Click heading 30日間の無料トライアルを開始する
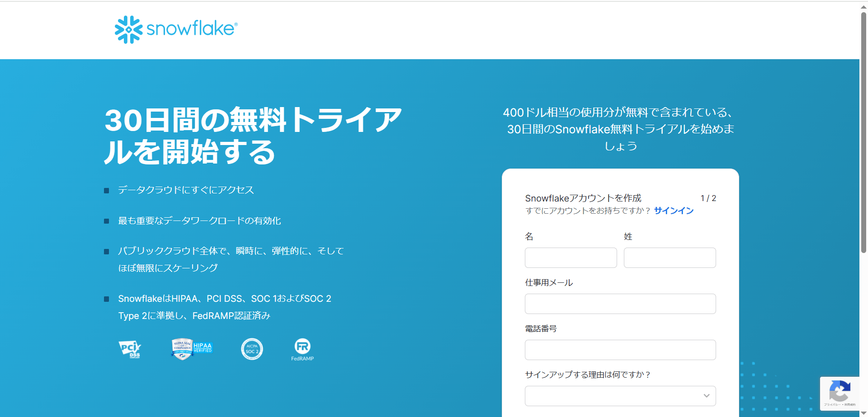 pos(253,136)
